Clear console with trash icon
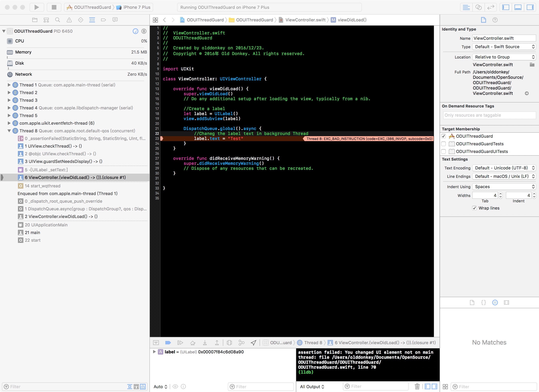 (x=417, y=386)
